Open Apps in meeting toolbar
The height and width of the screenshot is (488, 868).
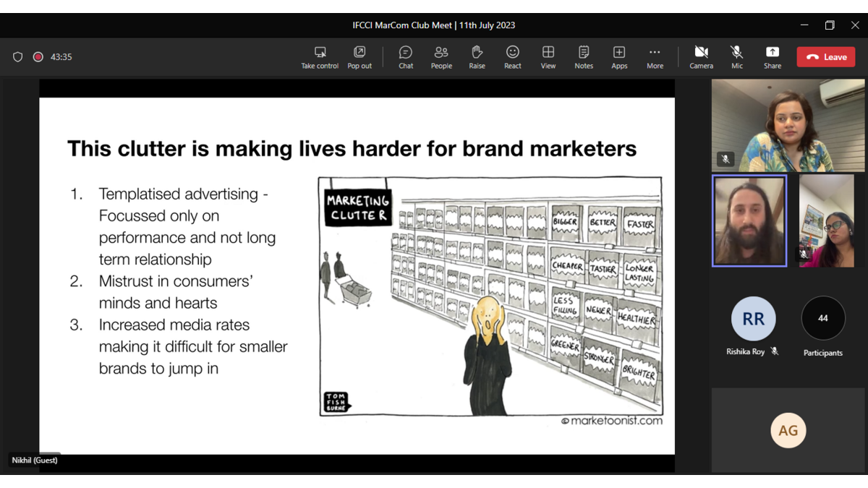tap(619, 57)
